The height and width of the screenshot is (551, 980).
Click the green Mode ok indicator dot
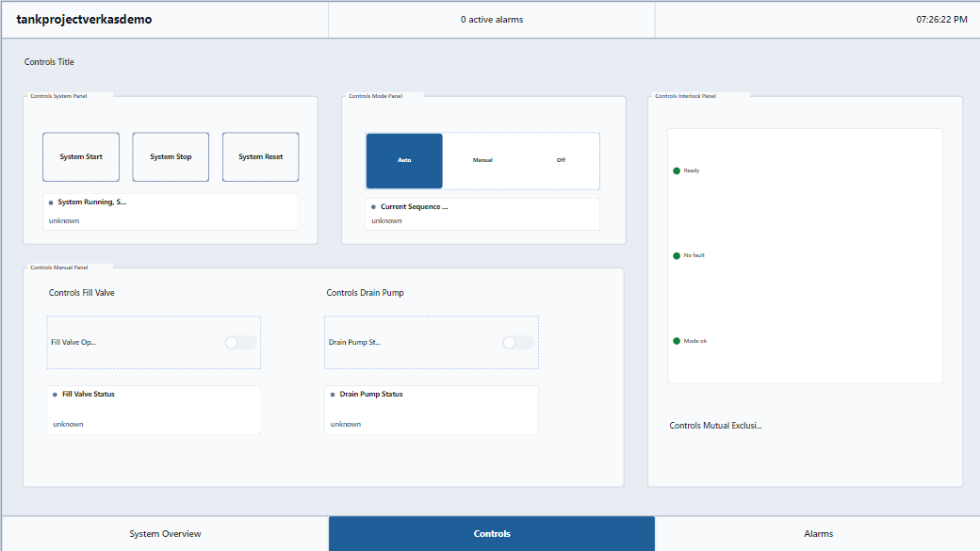(677, 341)
